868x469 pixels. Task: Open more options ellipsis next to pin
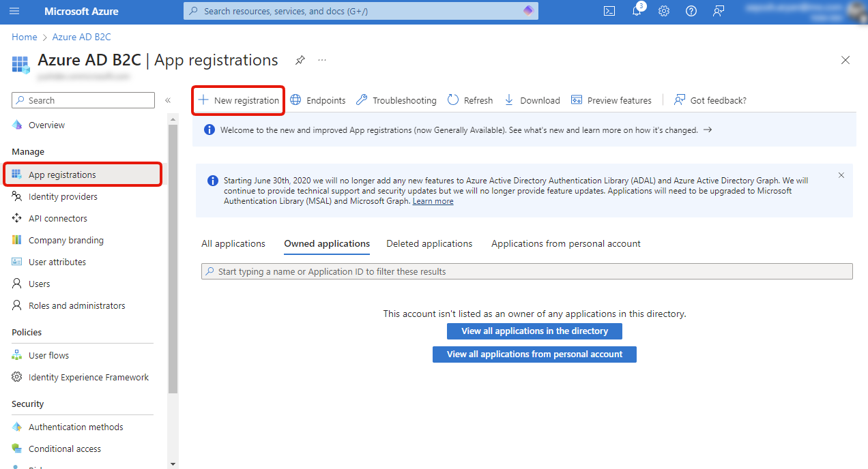(321, 60)
